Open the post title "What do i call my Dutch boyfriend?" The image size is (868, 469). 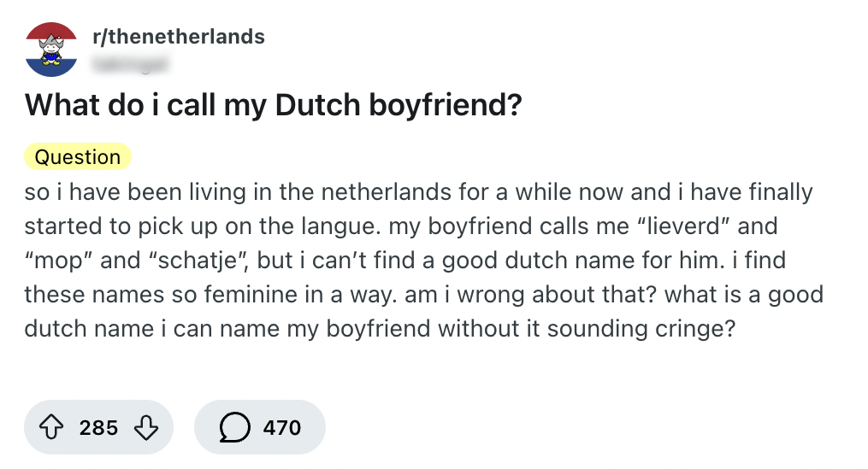coord(274,105)
